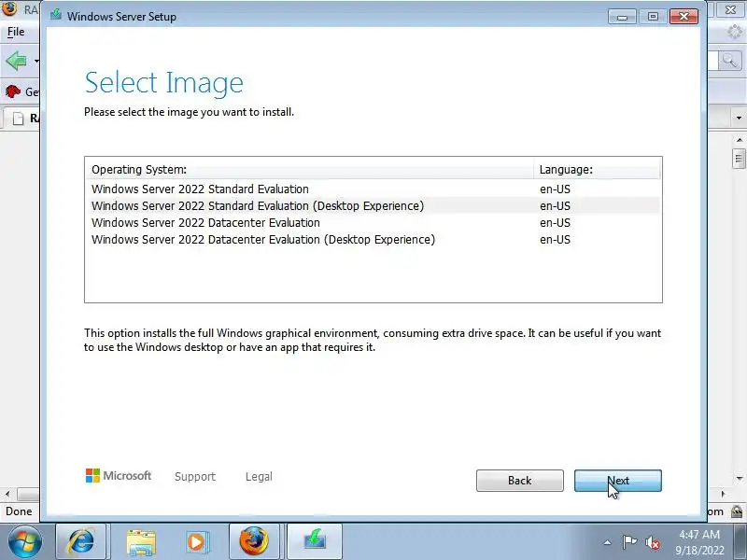The height and width of the screenshot is (560, 747).
Task: Close the background Firefox window
Action: click(730, 9)
